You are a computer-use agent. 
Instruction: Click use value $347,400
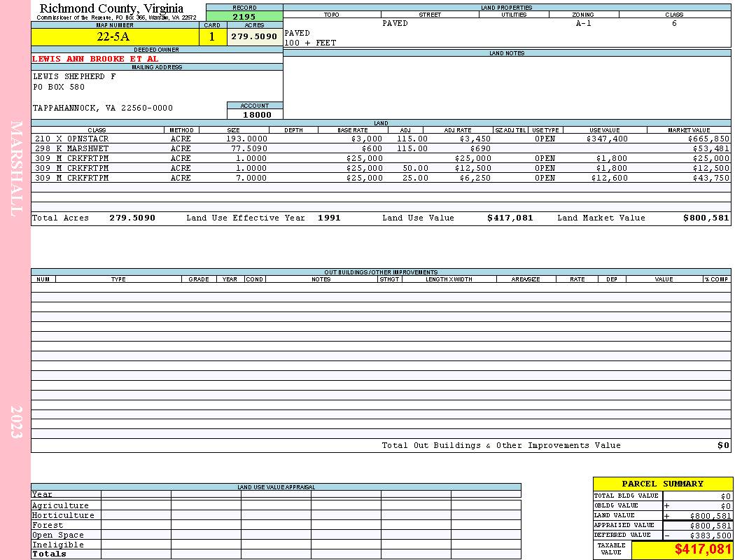point(607,139)
